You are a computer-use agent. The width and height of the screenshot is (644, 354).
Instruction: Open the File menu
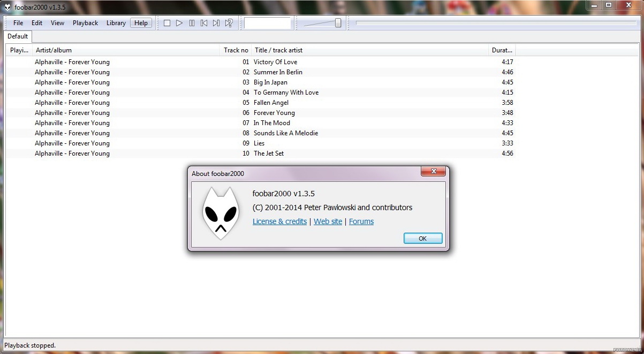[18, 23]
